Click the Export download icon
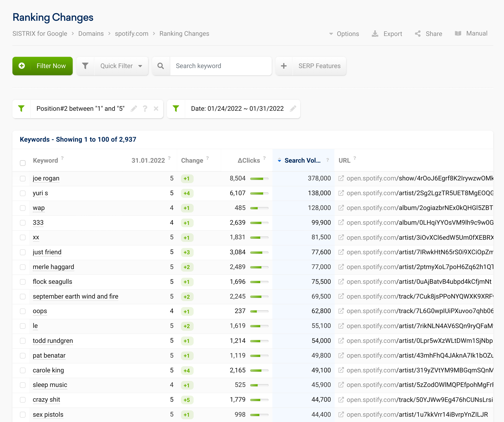Screen dimensions: 504x422 point(375,34)
